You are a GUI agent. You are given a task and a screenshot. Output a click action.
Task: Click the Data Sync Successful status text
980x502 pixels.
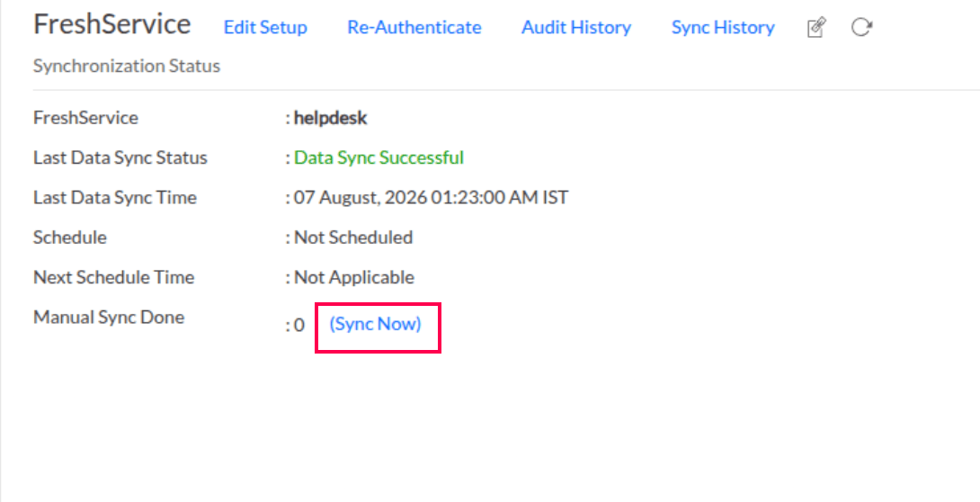(x=379, y=157)
